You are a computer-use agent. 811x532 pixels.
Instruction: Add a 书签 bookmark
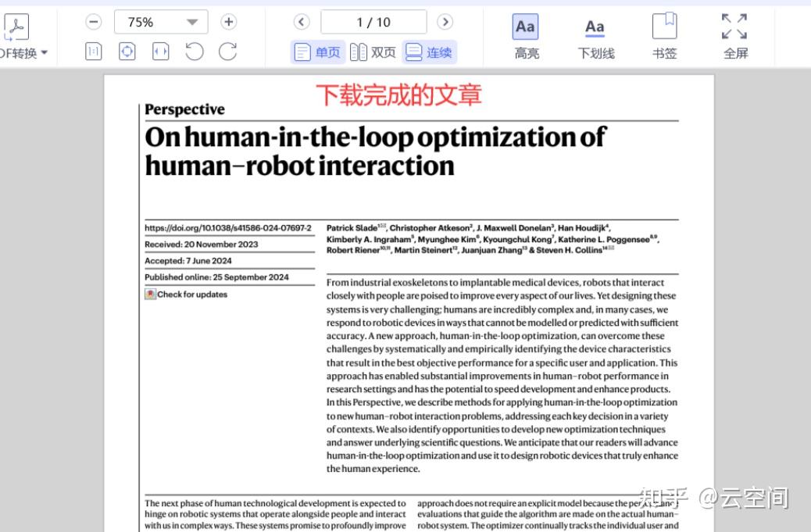coord(665,37)
